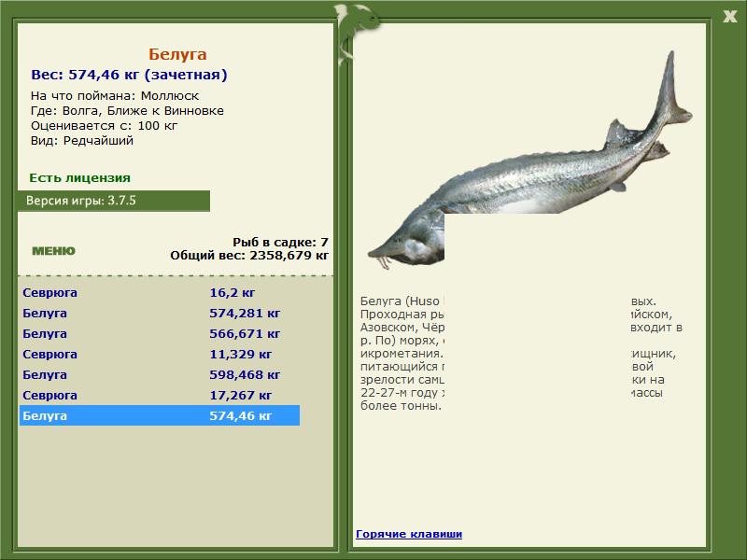Select the Севрюга 11,329 кг row

click(x=160, y=354)
